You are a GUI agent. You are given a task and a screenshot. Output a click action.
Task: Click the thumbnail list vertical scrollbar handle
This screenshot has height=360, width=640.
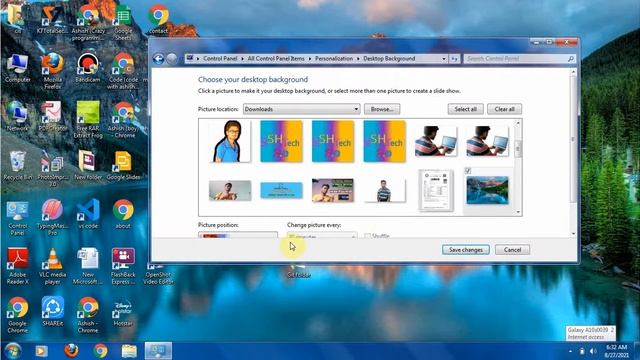(518, 149)
